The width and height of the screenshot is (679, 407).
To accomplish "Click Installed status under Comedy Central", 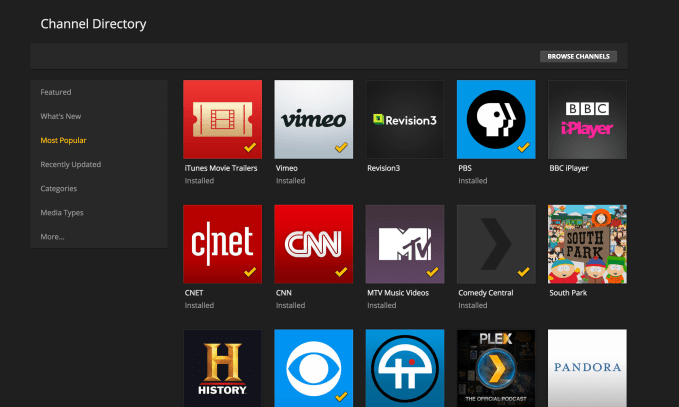I will (x=473, y=305).
